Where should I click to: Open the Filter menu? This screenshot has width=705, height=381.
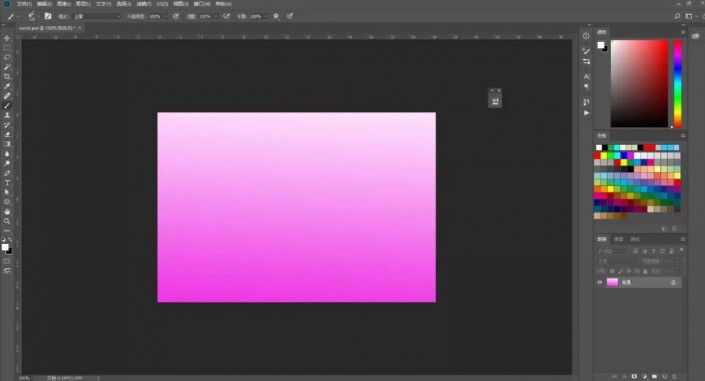(x=143, y=4)
